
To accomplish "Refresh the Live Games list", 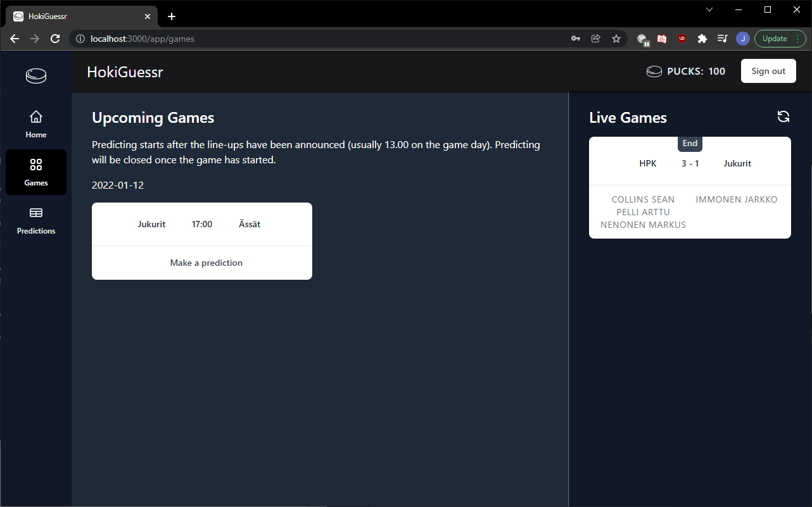I will (783, 116).
